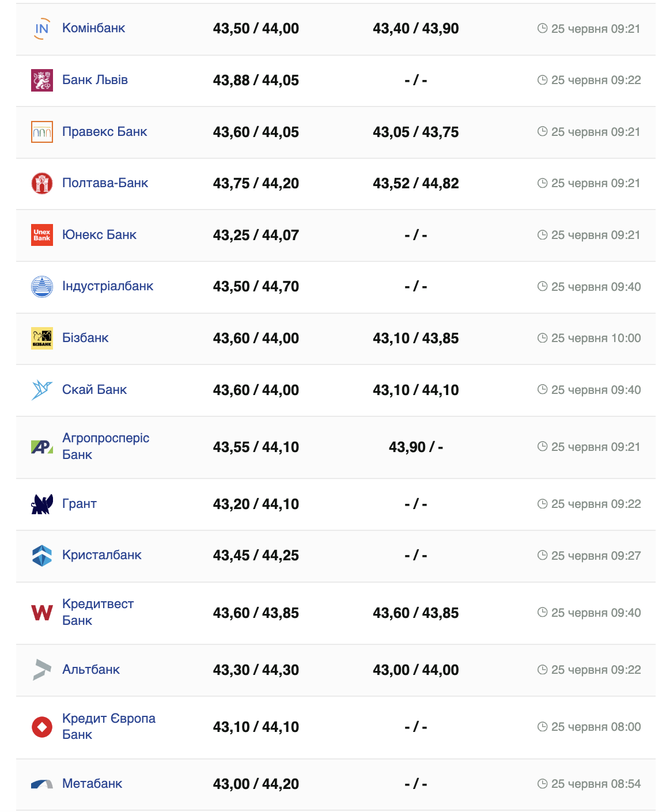This screenshot has height=812, width=666.
Task: Click the Метабанк update time 08:54
Action: point(595,784)
